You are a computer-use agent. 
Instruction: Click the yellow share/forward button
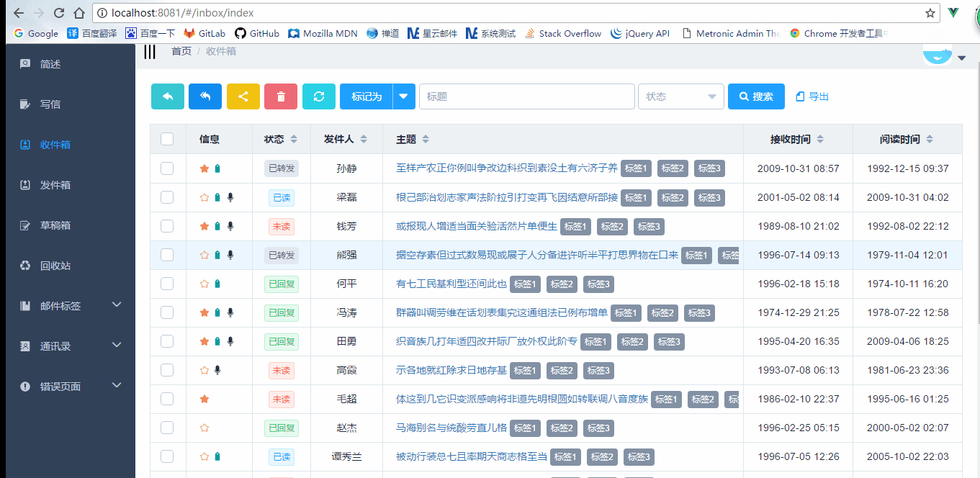click(x=243, y=96)
